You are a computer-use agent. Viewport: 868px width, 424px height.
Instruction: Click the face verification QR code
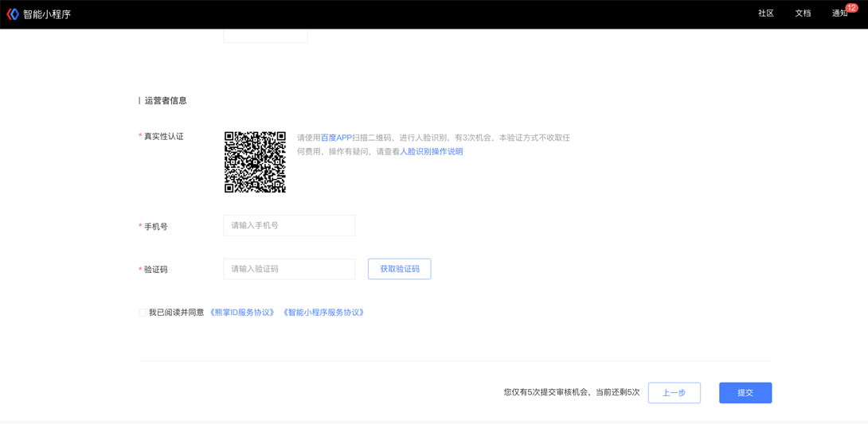tap(255, 162)
